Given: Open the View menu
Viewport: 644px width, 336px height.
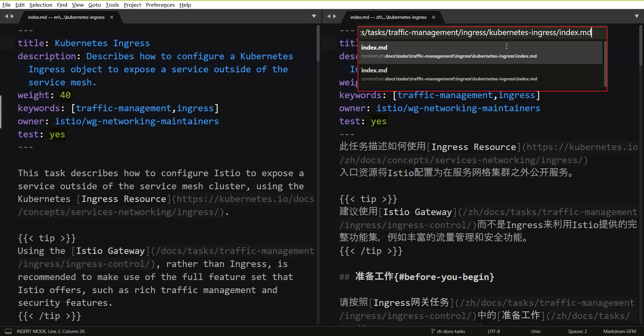Looking at the screenshot, I should pos(78,5).
